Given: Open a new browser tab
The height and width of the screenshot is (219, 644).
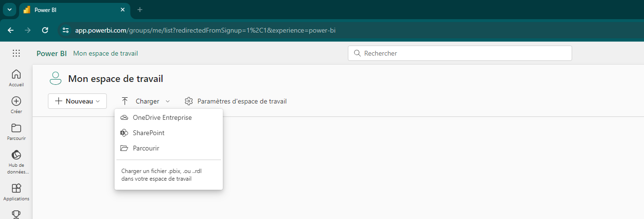Looking at the screenshot, I should [x=140, y=10].
